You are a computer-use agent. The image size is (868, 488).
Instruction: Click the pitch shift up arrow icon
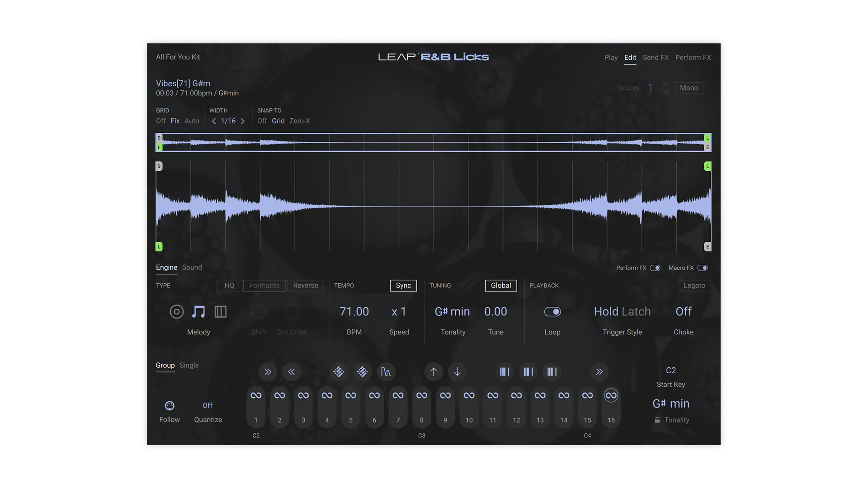433,372
